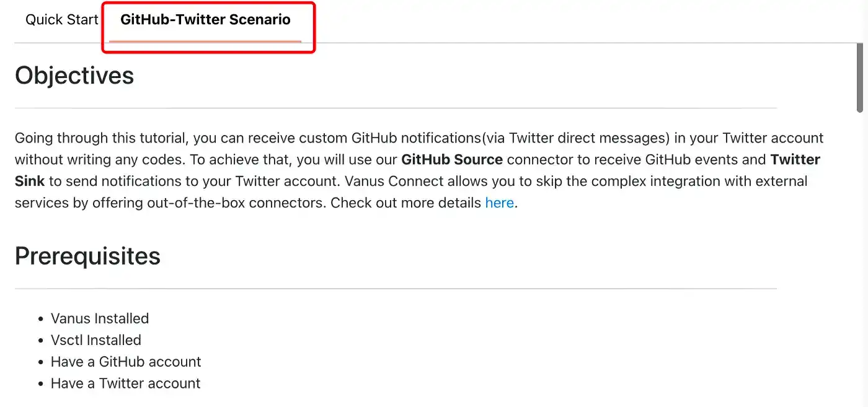Click the divider line under Objectives
This screenshot has height=407, width=868.
click(x=396, y=108)
